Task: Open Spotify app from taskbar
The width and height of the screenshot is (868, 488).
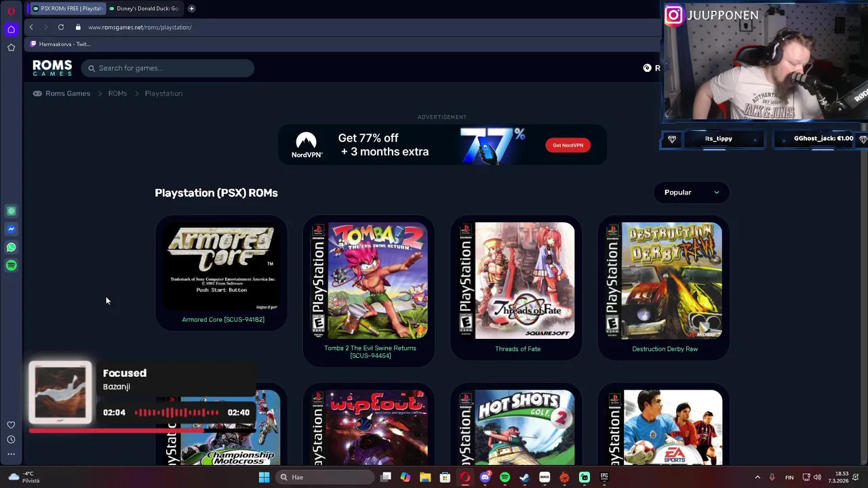Action: 505,477
